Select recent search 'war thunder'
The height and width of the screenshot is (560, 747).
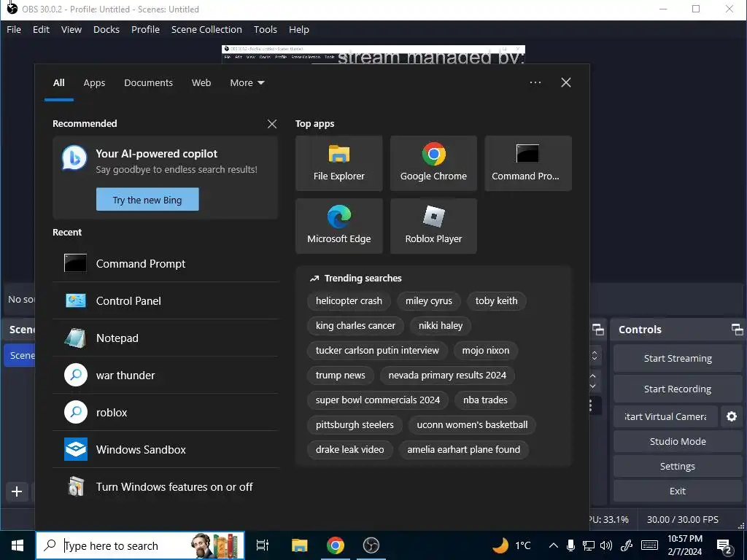pos(166,375)
